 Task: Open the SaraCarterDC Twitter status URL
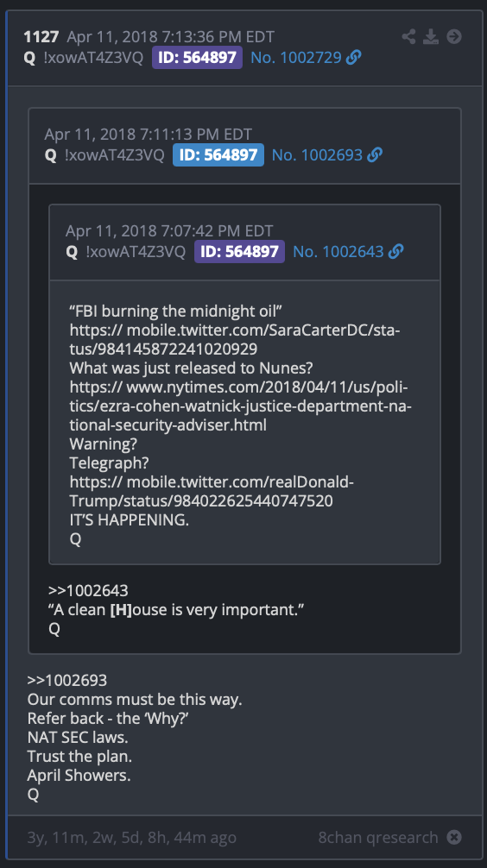(x=235, y=339)
